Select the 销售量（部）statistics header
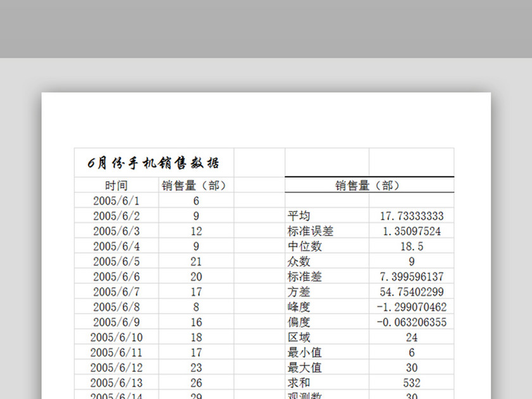The width and height of the screenshot is (532, 399). click(369, 186)
